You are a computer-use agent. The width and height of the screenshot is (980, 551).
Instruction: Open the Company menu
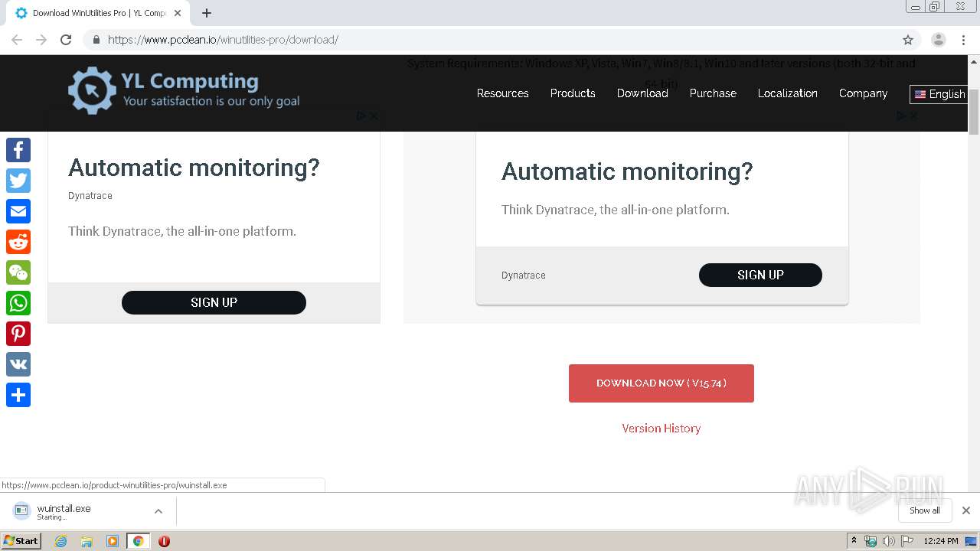point(864,93)
